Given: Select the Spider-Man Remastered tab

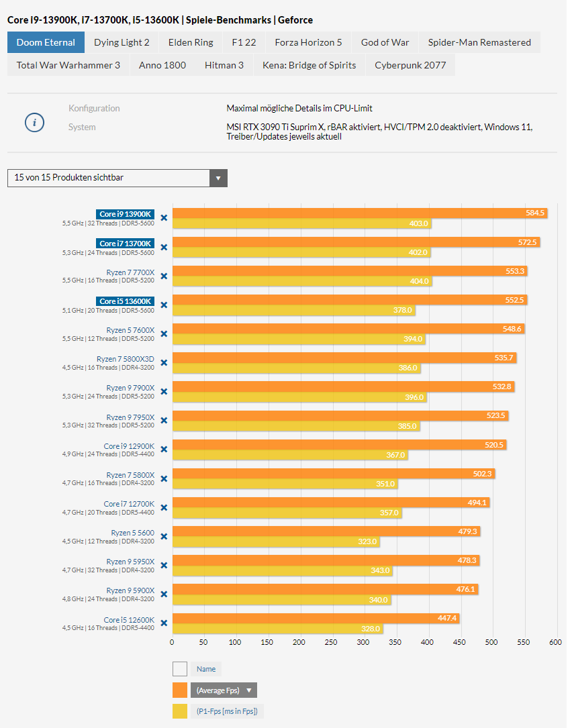Looking at the screenshot, I should tap(479, 42).
